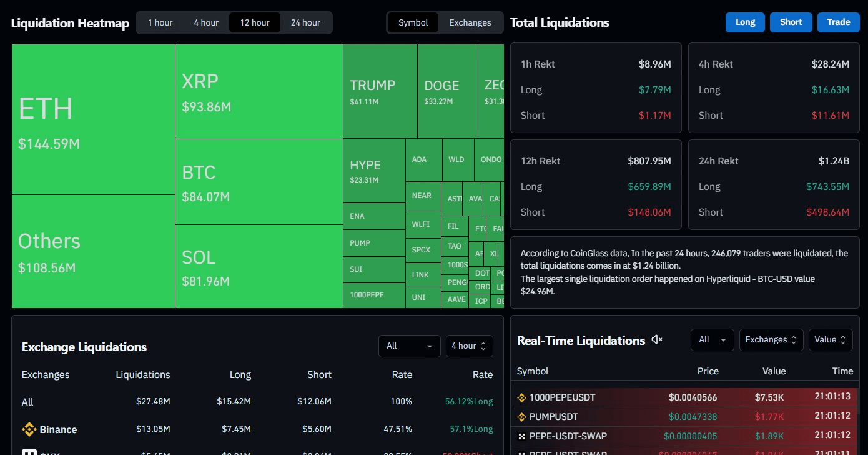Click the XRP $93.86M heatmap tile
868x455 pixels.
259,91
